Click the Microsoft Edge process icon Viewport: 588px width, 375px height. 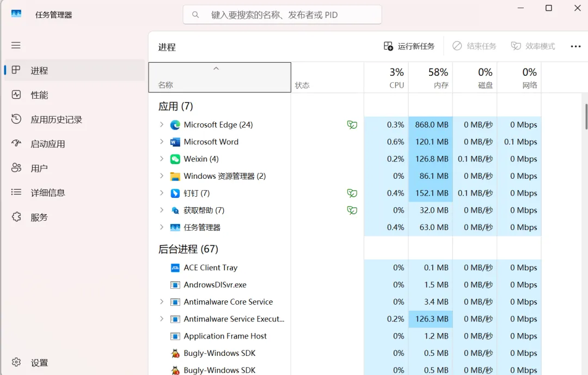(175, 125)
